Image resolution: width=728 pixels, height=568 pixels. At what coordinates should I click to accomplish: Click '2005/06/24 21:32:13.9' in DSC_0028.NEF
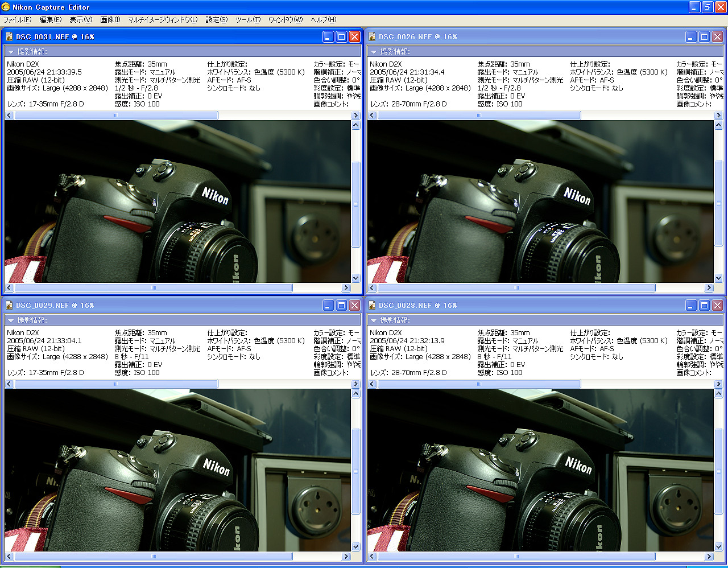tap(407, 341)
